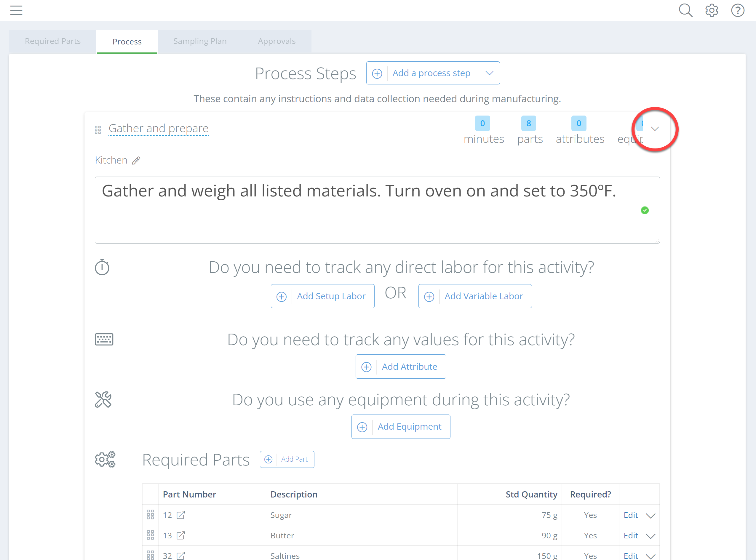Open the settings gear icon
Viewport: 756px width, 560px height.
(712, 10)
